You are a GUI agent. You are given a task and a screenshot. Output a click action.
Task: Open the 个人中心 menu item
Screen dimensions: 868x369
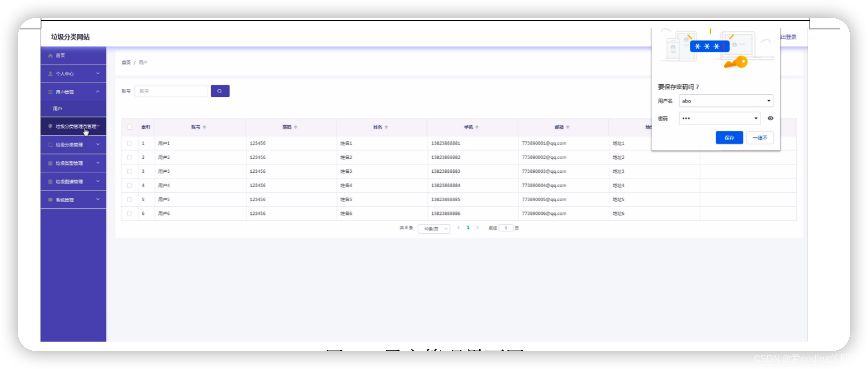(x=73, y=74)
